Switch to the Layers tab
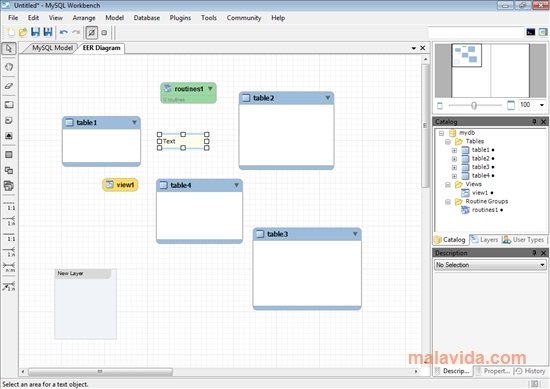This screenshot has width=550, height=389. [484, 240]
